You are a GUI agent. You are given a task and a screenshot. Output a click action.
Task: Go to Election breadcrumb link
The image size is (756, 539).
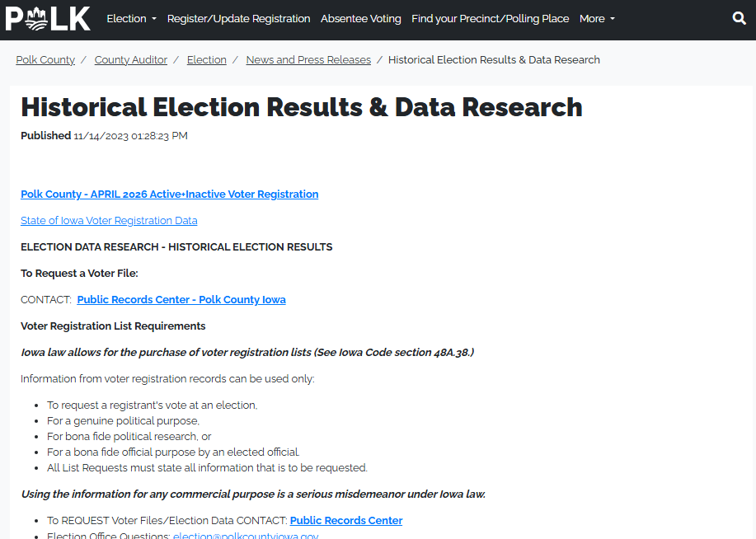click(x=207, y=60)
